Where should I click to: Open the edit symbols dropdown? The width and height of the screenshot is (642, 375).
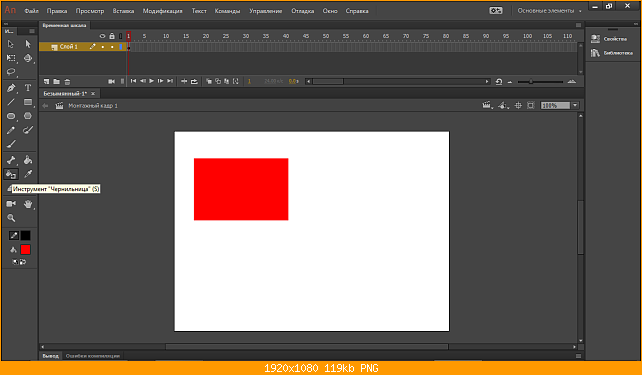(503, 106)
